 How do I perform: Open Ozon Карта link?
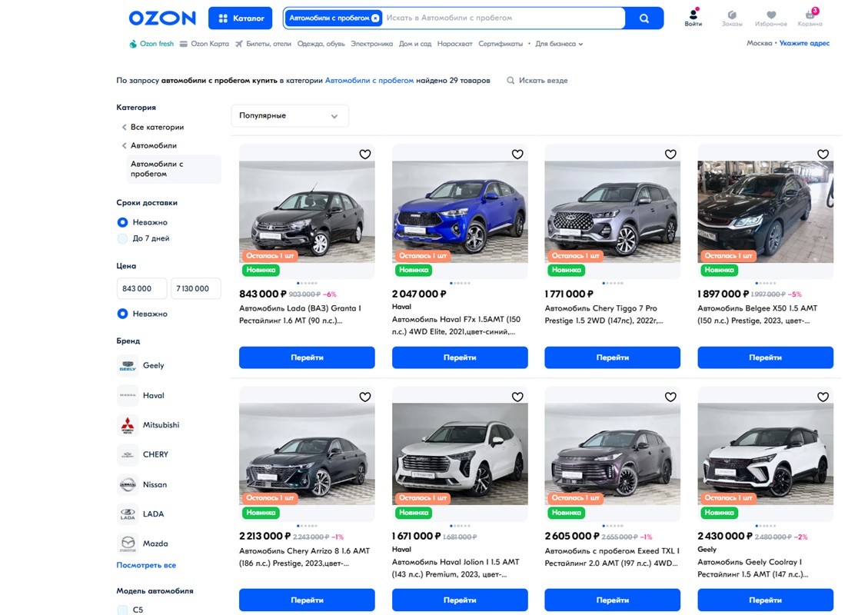(x=205, y=44)
